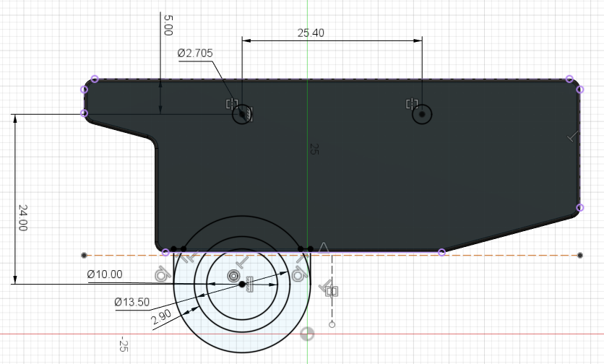The width and height of the screenshot is (604, 364).
Task: Select the orange dashed construction line
Action: 332,255
